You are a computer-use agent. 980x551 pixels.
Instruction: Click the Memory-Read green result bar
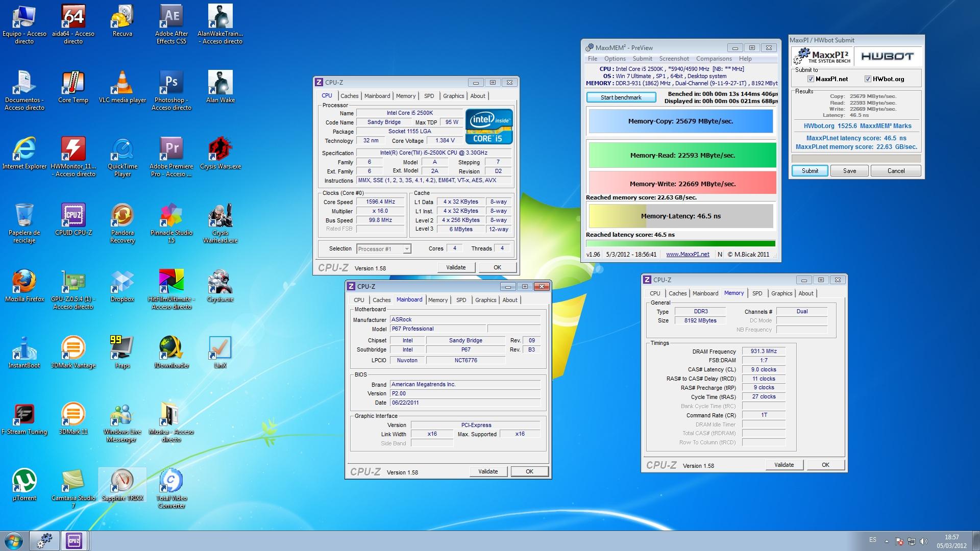pyautogui.click(x=682, y=155)
